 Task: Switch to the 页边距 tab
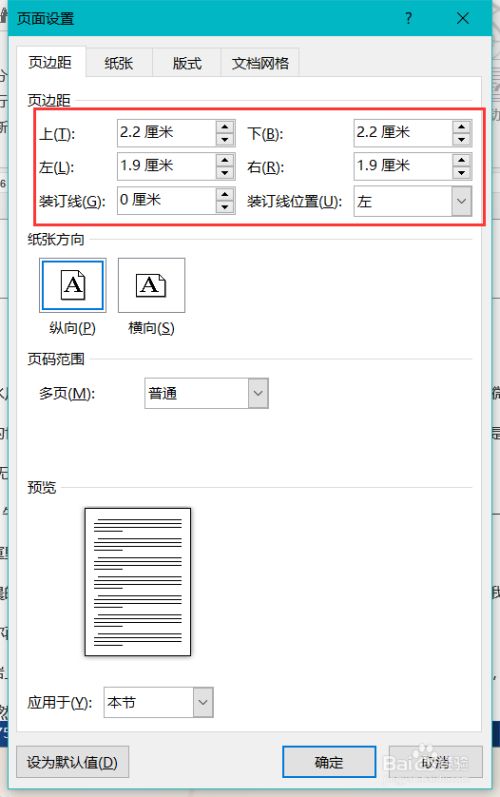coord(50,63)
